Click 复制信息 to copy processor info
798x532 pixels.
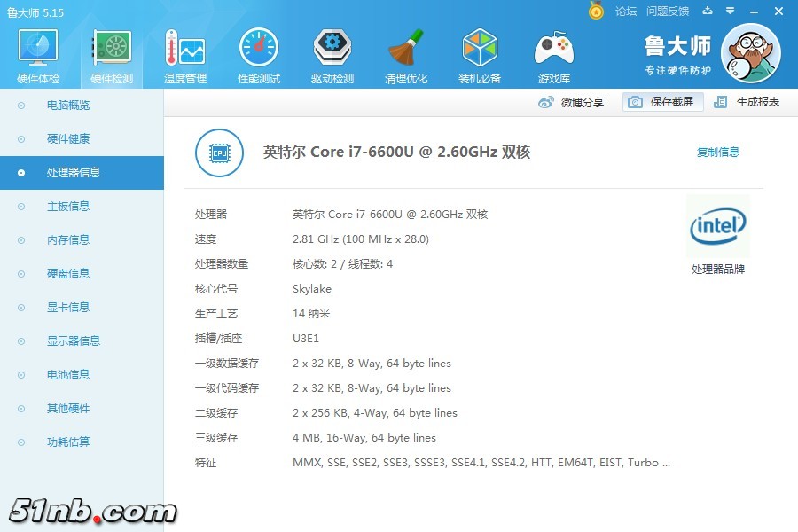coord(718,152)
